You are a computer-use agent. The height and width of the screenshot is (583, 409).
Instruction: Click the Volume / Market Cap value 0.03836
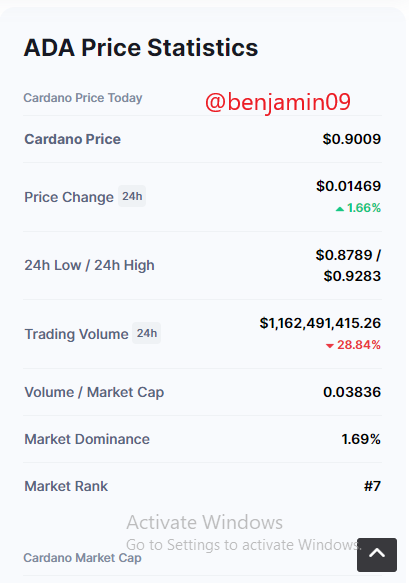click(352, 392)
